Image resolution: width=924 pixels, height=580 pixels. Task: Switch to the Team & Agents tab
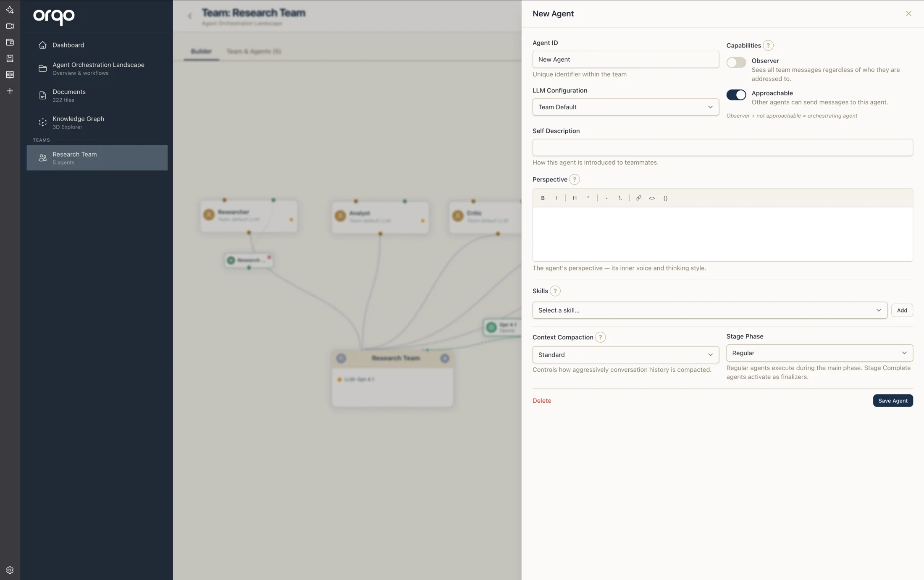click(x=254, y=51)
